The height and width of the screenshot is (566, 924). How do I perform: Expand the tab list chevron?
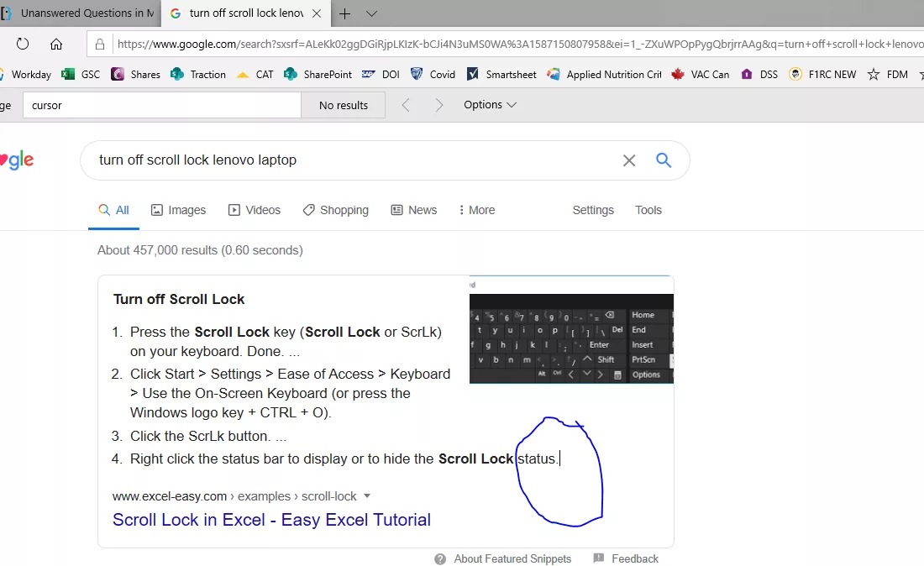(x=371, y=13)
